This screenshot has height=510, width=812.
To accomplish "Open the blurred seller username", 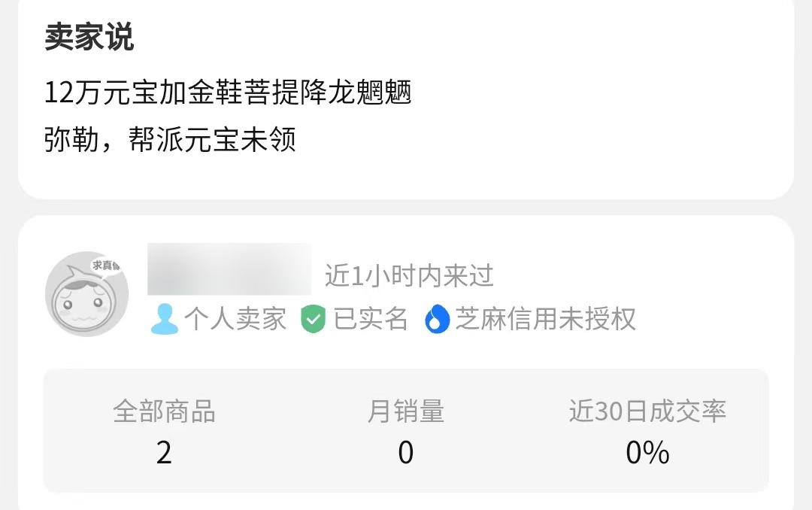I will (x=229, y=269).
